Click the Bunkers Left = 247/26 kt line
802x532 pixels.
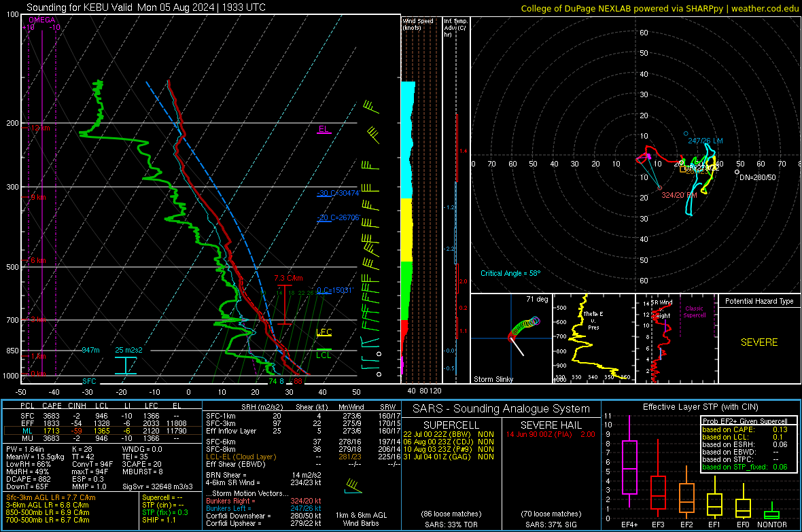(264, 508)
